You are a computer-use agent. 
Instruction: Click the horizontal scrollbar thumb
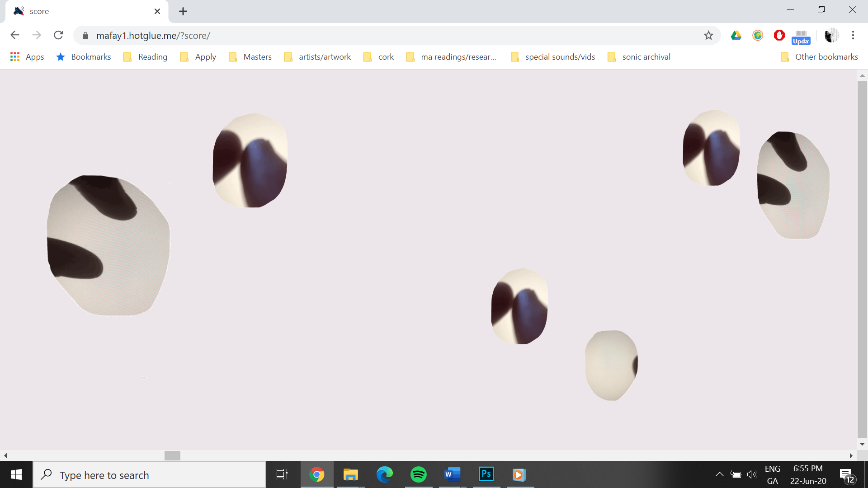click(172, 455)
